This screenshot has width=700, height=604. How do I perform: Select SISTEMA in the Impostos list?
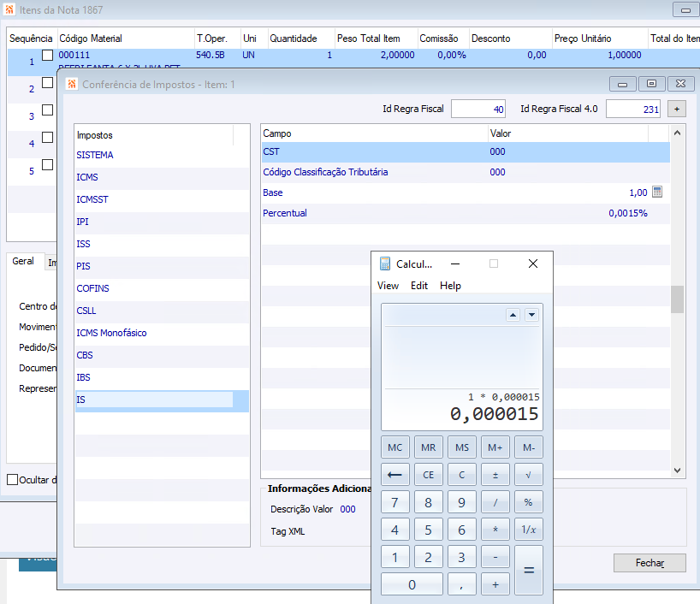tap(162, 155)
